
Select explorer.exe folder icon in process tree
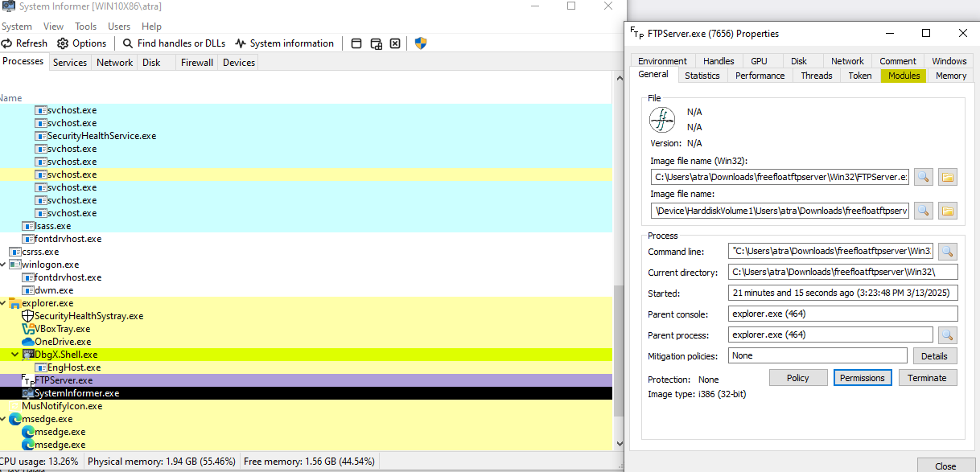tap(14, 303)
